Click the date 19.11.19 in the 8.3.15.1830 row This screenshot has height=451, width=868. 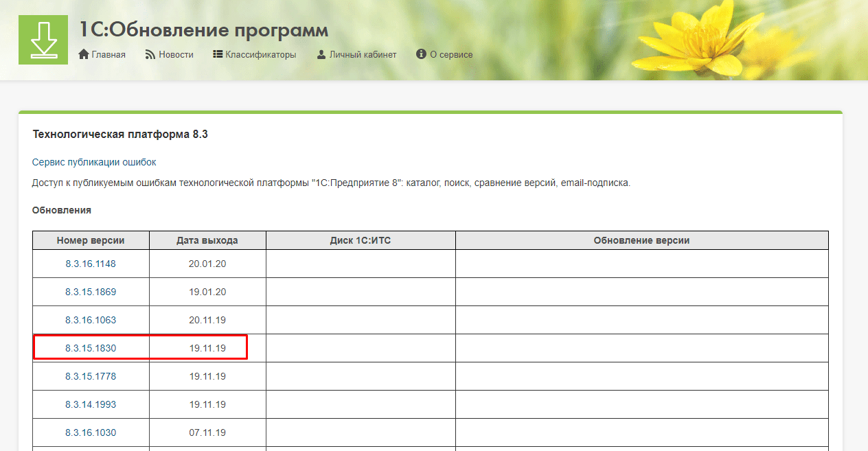click(x=207, y=348)
